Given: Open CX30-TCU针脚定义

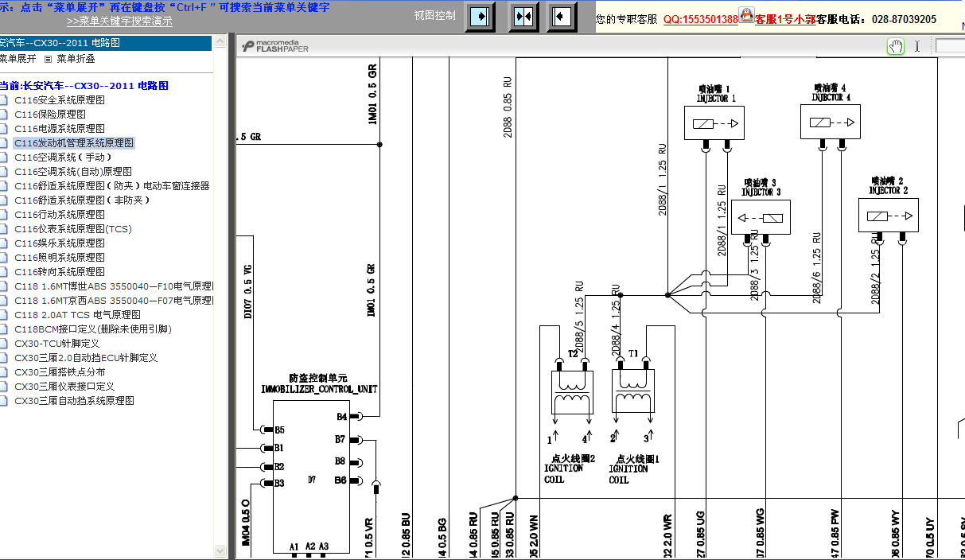Looking at the screenshot, I should pos(56,344).
